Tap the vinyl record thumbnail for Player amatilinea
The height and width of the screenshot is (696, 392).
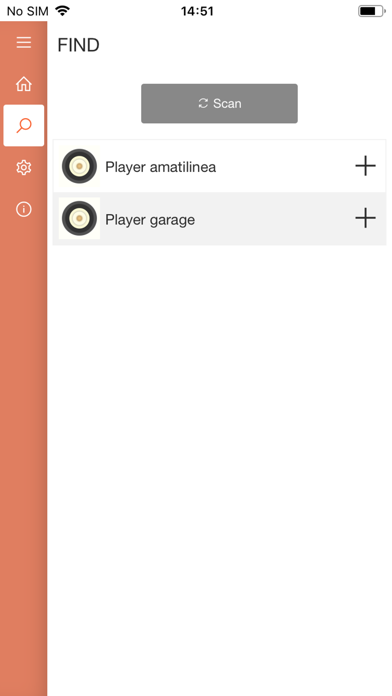[x=79, y=166]
